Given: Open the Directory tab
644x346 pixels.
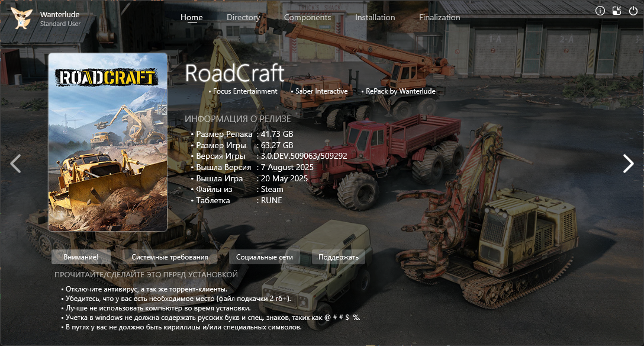Looking at the screenshot, I should [243, 17].
